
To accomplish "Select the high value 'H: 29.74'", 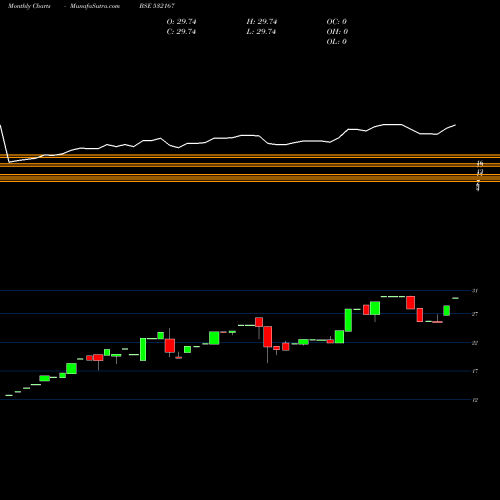I will pos(262,22).
